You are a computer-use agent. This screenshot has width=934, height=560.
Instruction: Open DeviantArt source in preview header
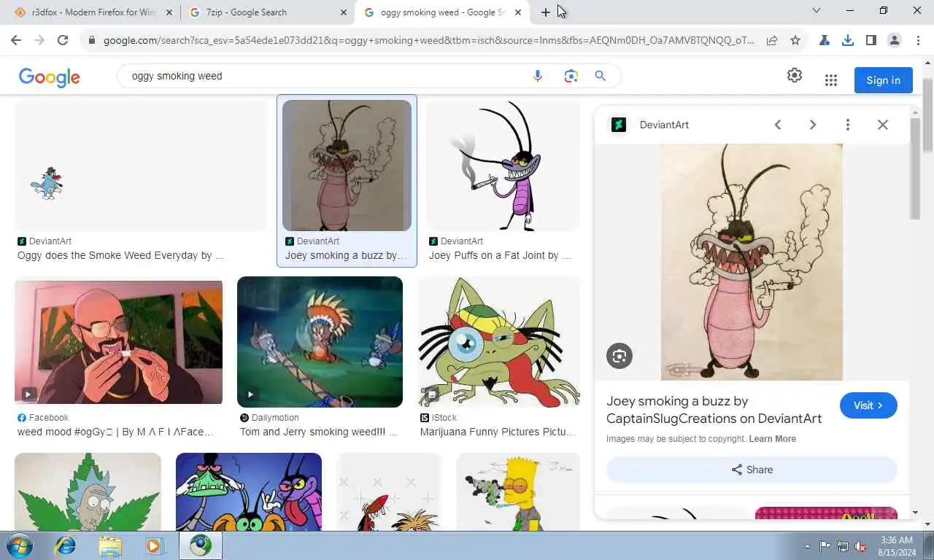(650, 125)
